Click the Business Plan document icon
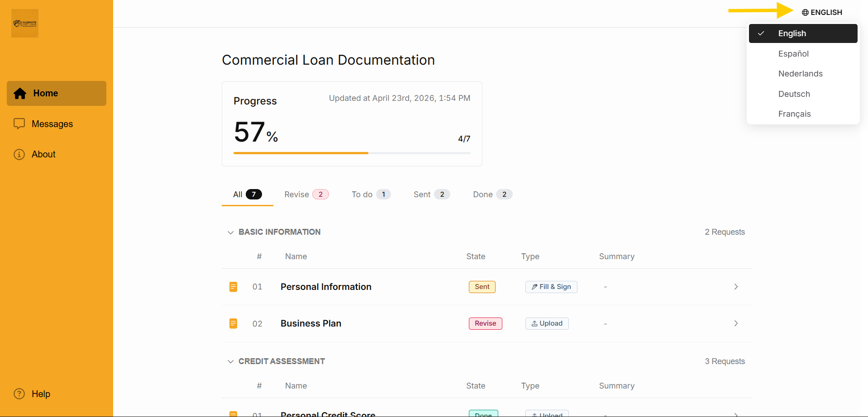Image resolution: width=868 pixels, height=417 pixels. [233, 323]
